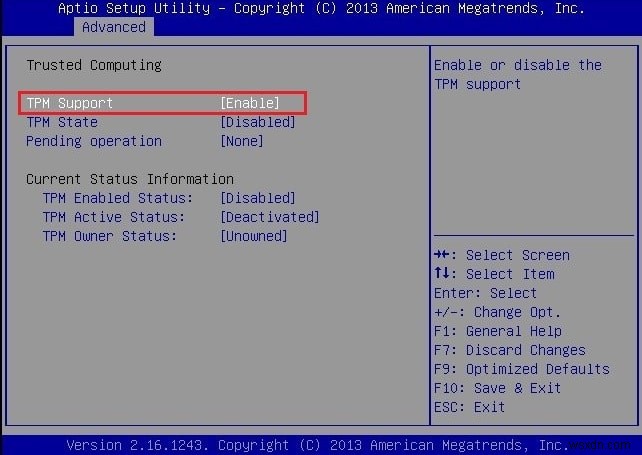
Task: Click the '+/-: Change Opt.' hint
Action: (497, 312)
